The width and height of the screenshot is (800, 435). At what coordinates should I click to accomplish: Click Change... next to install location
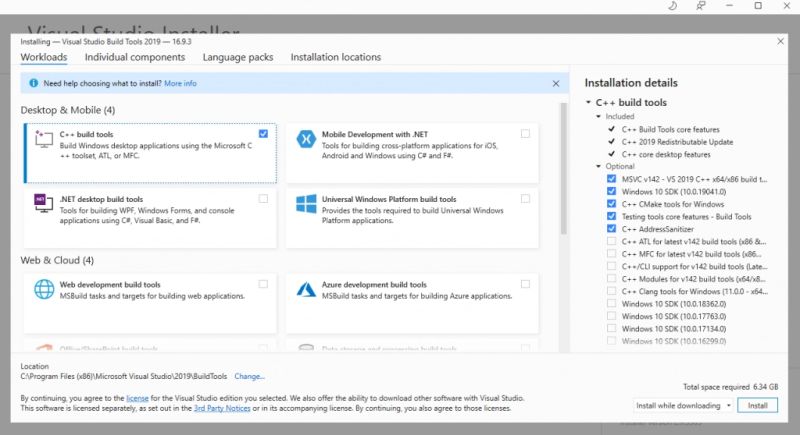249,376
